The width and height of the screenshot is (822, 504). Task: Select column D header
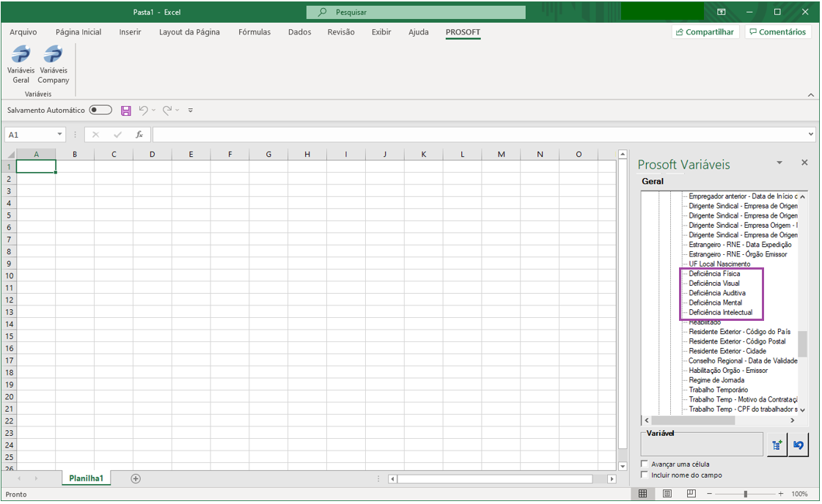pyautogui.click(x=152, y=155)
